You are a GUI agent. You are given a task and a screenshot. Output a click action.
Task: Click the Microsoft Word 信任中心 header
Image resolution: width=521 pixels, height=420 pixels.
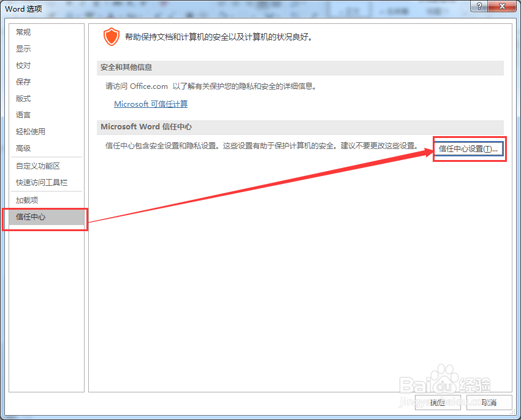pyautogui.click(x=300, y=127)
